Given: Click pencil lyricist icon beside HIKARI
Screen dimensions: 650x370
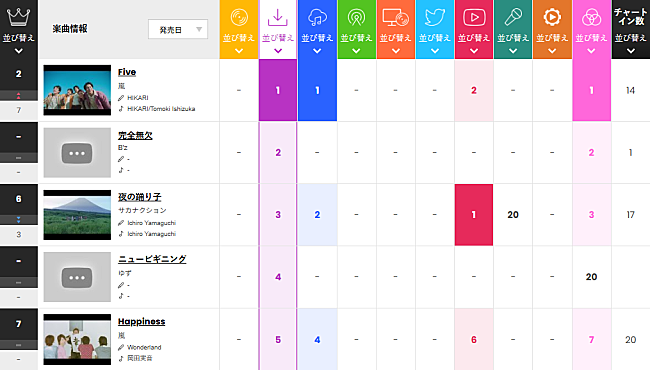Looking at the screenshot, I should pyautogui.click(x=121, y=98).
